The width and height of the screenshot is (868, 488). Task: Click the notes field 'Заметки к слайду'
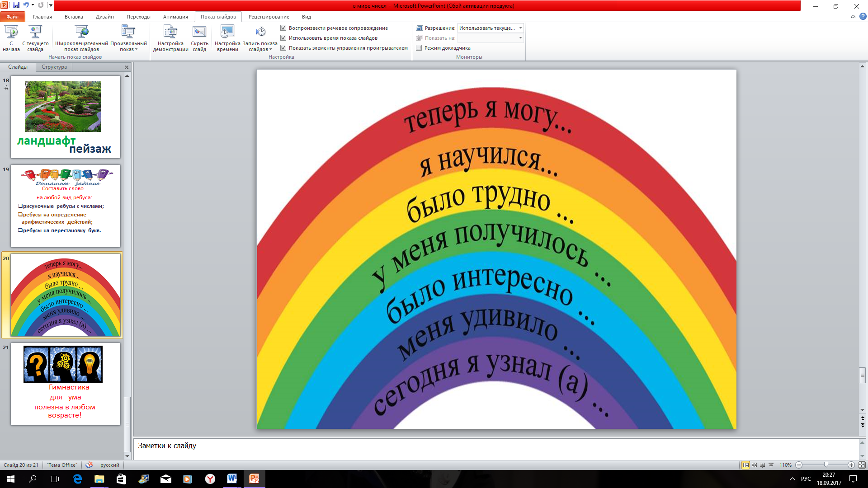point(496,448)
